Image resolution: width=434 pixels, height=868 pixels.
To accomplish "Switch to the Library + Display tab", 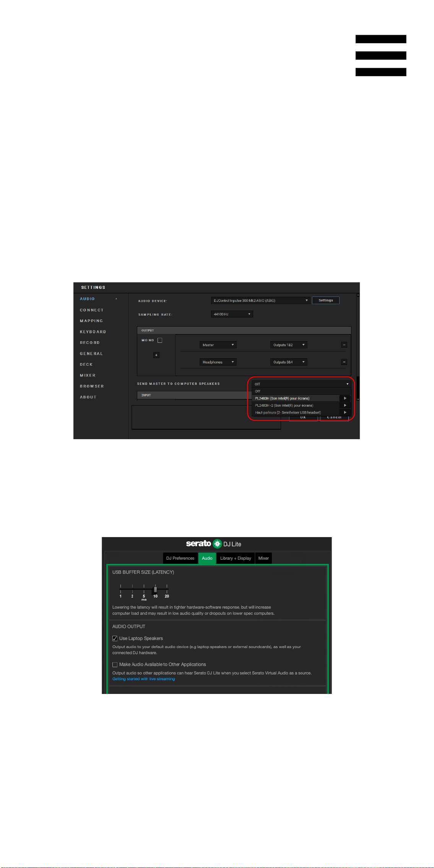I will tap(236, 558).
